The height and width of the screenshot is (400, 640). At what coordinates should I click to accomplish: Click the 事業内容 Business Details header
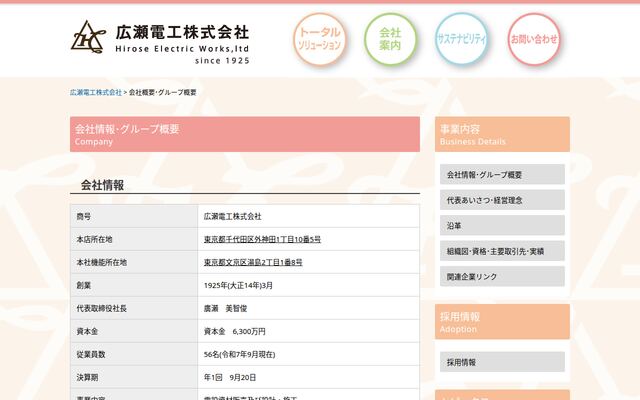tap(502, 134)
